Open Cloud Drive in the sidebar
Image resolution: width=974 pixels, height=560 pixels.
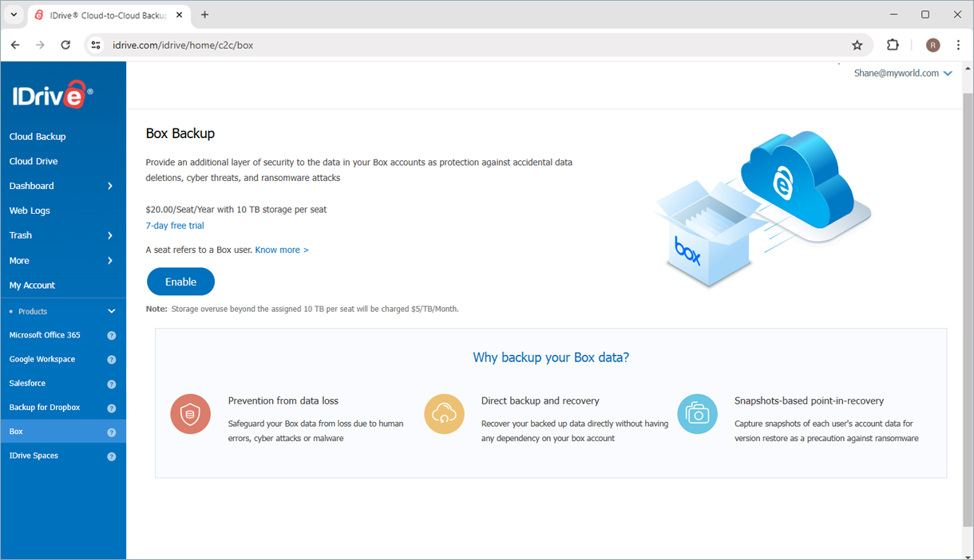click(34, 161)
